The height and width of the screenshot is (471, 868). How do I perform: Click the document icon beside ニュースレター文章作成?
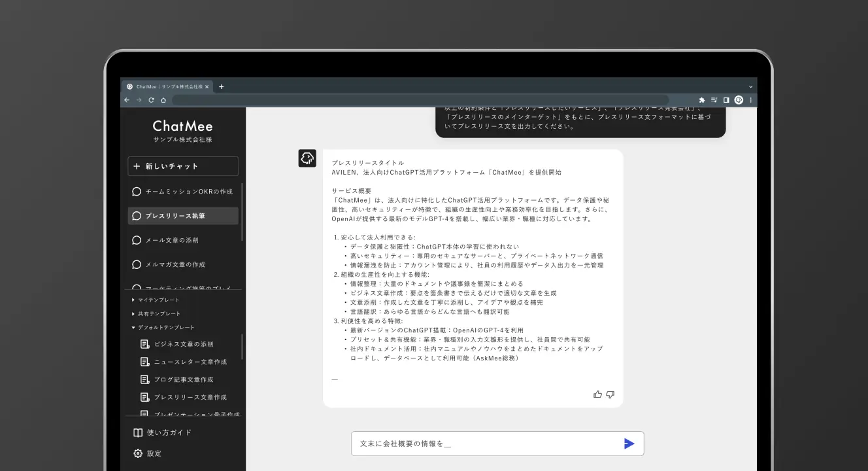point(145,362)
